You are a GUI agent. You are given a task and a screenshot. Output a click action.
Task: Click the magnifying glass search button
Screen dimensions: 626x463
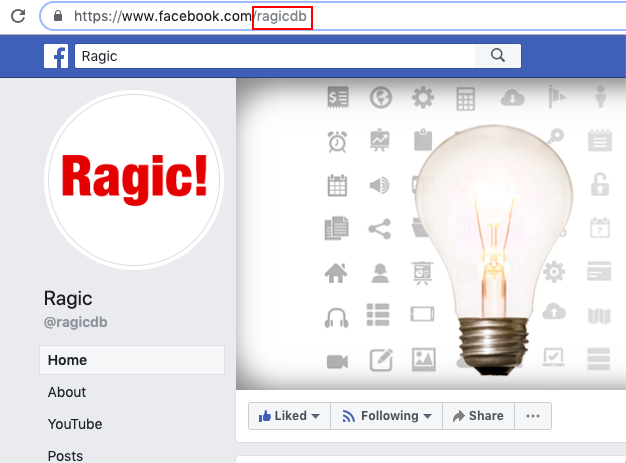pyautogui.click(x=498, y=56)
